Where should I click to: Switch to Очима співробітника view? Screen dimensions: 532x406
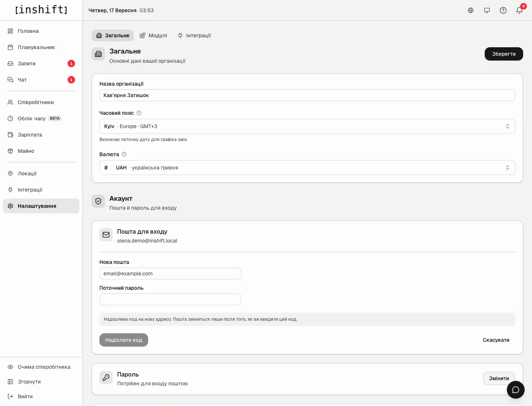tap(41, 367)
